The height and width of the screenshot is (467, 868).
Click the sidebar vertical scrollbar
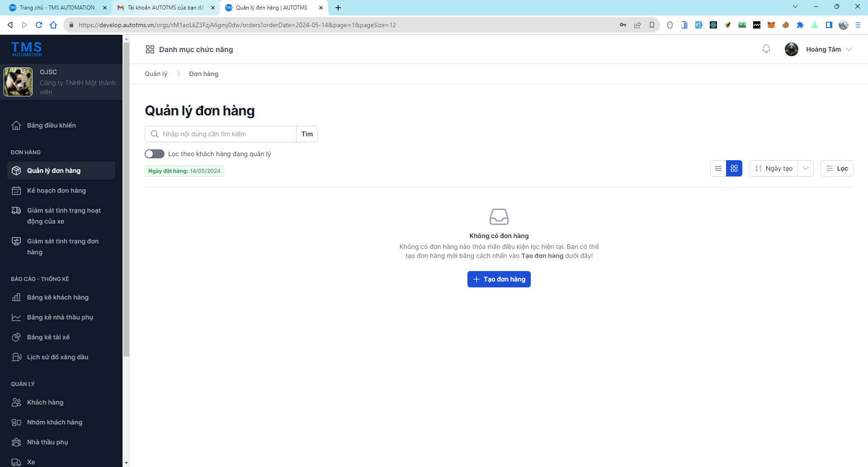coord(126,199)
